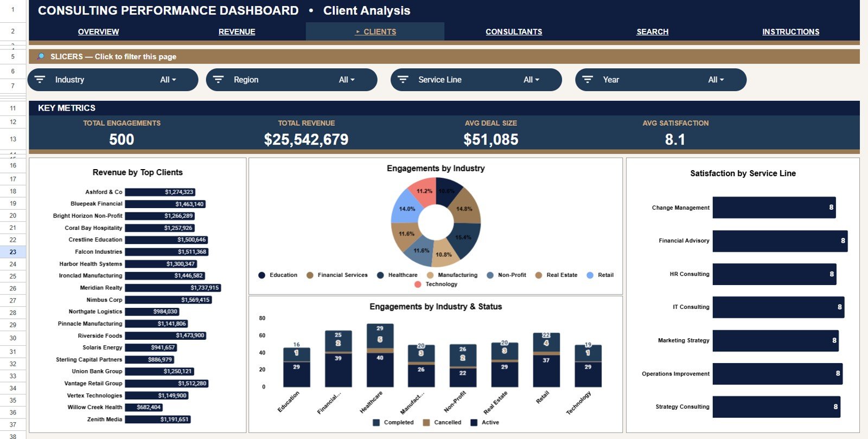Click the Crestline Education client label

95,240
